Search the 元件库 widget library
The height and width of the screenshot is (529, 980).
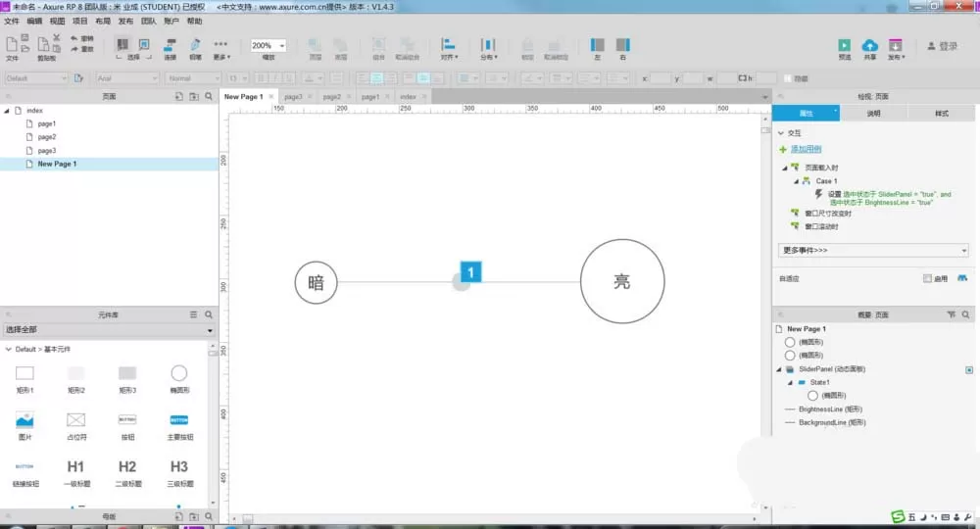[x=209, y=314]
